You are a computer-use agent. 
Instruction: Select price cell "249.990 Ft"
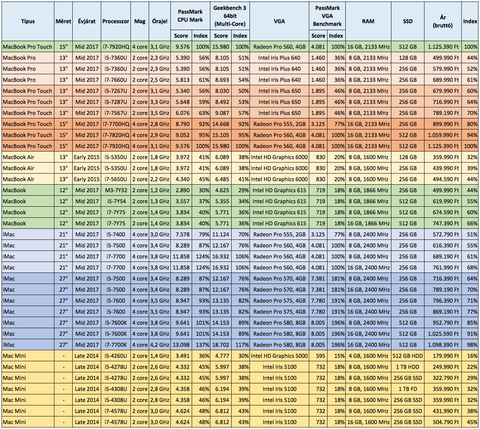(443, 367)
